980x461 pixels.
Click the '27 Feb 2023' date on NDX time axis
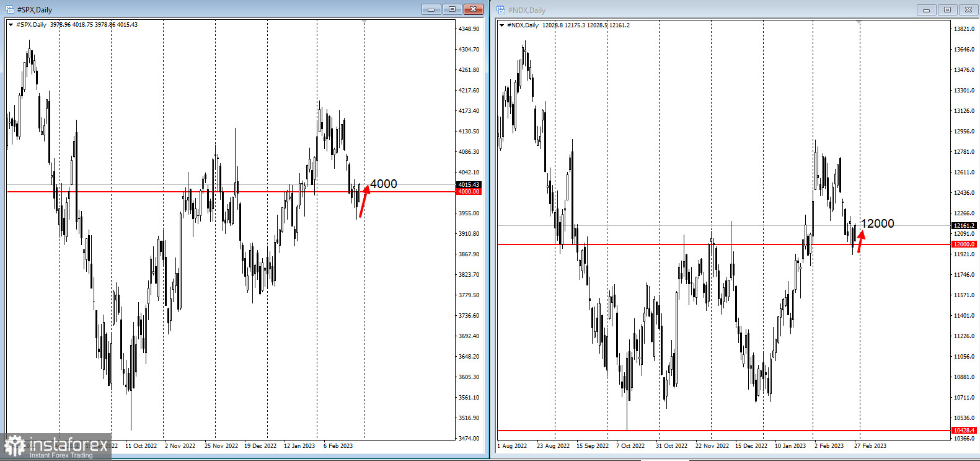870,446
